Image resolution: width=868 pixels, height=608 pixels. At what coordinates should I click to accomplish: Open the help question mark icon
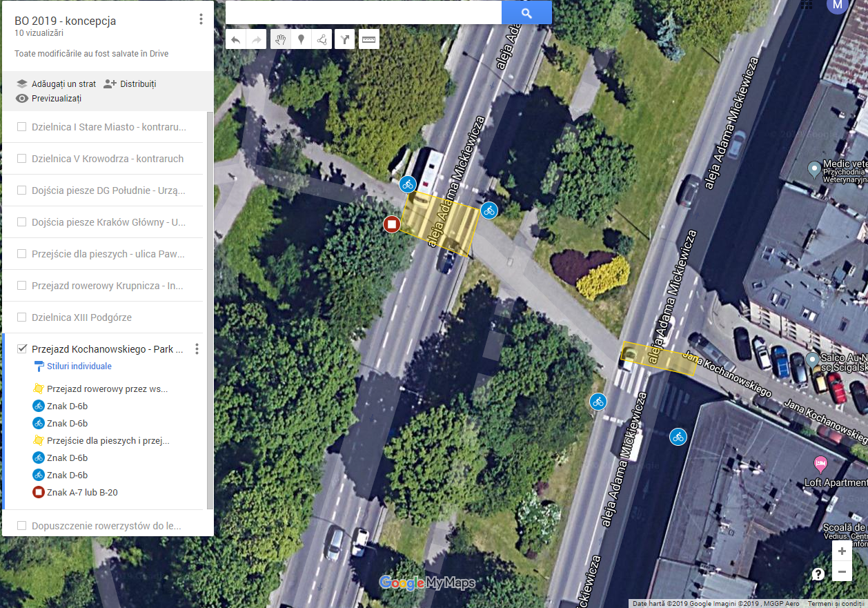pyautogui.click(x=818, y=574)
